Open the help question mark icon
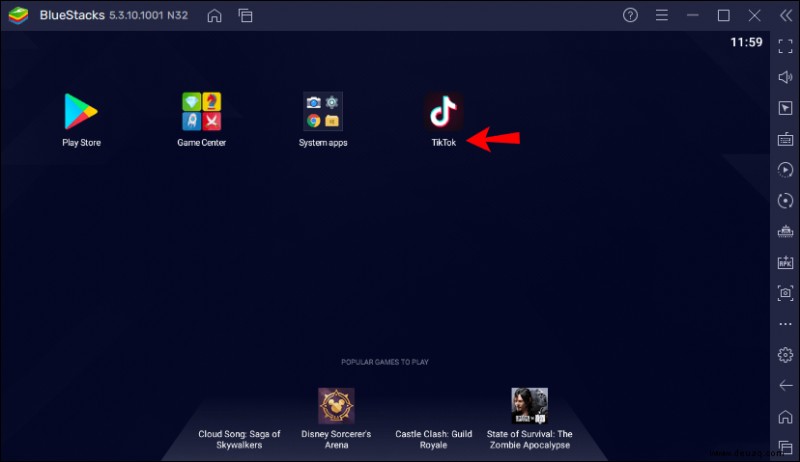800x462 pixels. pyautogui.click(x=630, y=15)
